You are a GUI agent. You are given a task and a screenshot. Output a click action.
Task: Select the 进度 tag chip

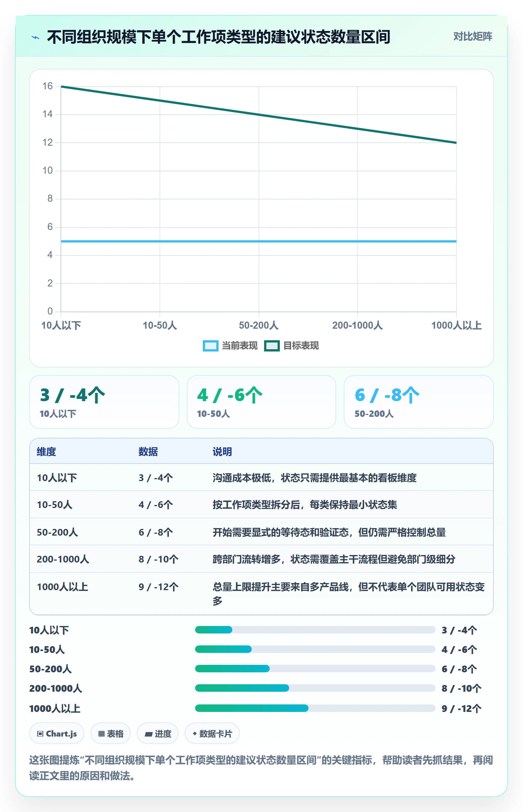[x=158, y=734]
